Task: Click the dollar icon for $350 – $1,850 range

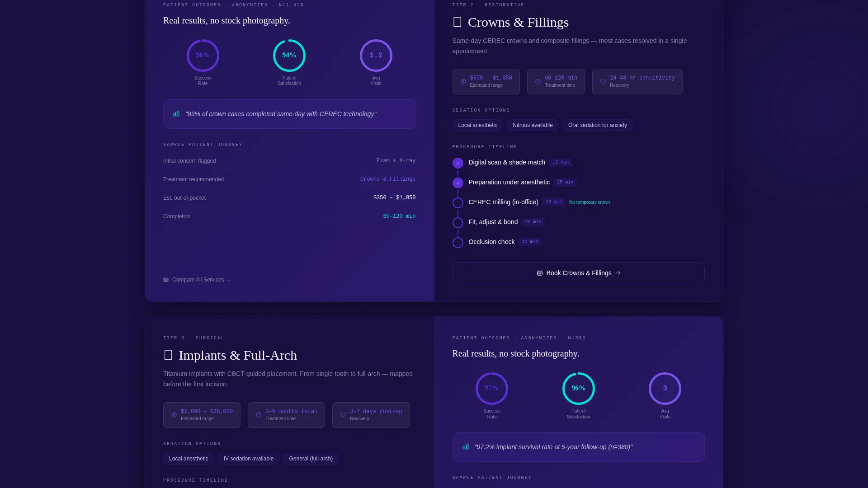Action: [463, 82]
